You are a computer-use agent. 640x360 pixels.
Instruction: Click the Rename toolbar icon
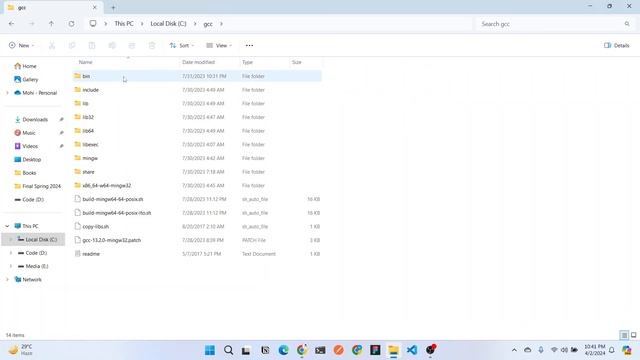(x=112, y=45)
